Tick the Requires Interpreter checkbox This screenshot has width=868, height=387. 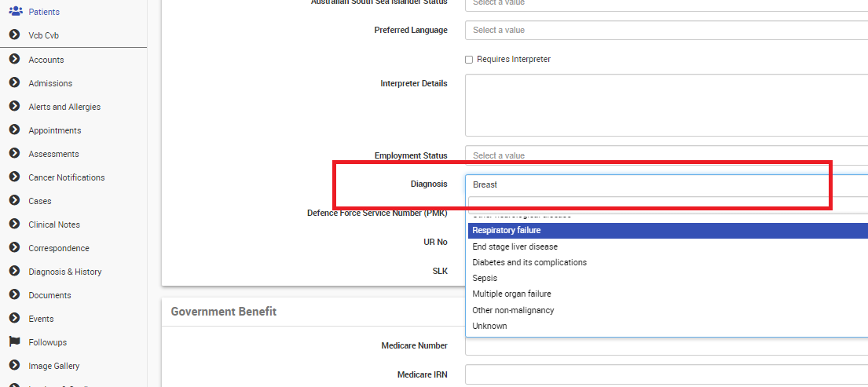coord(469,59)
